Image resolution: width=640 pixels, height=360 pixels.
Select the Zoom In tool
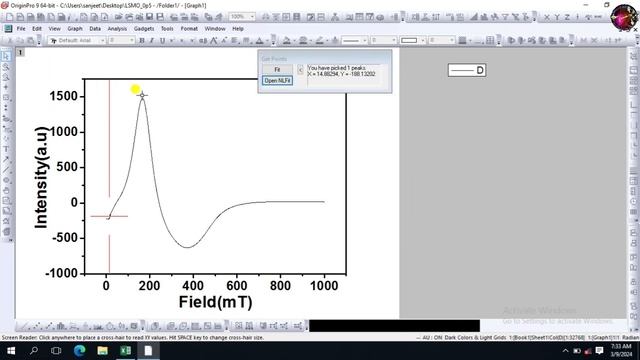(x=6, y=67)
